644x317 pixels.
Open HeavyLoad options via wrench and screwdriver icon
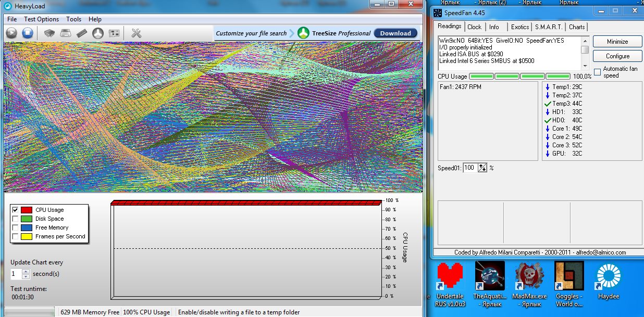click(137, 33)
